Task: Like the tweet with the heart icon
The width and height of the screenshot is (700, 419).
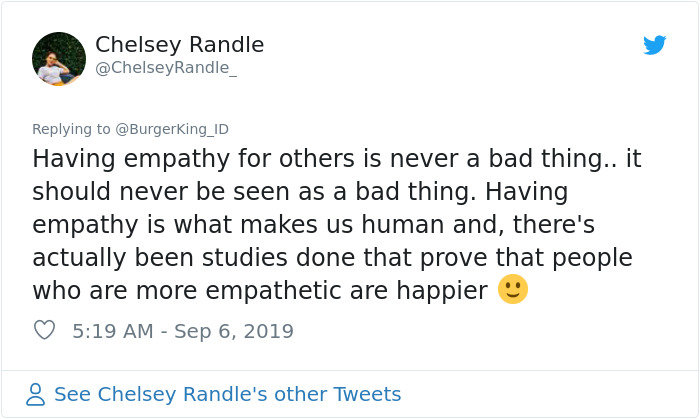Action: pos(44,331)
